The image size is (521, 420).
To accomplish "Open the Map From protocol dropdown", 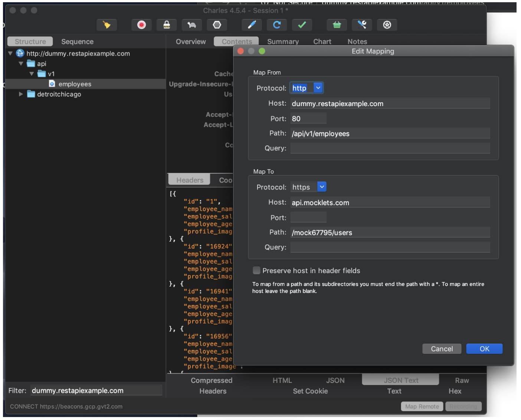I will click(x=318, y=88).
